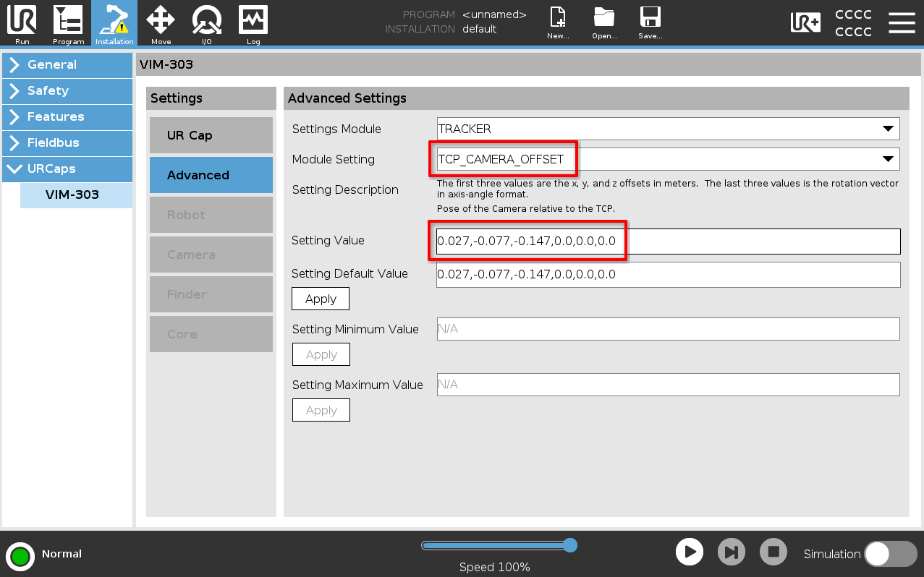Click the Setting Maximum Value field
Image resolution: width=924 pixels, height=577 pixels.
(x=669, y=385)
